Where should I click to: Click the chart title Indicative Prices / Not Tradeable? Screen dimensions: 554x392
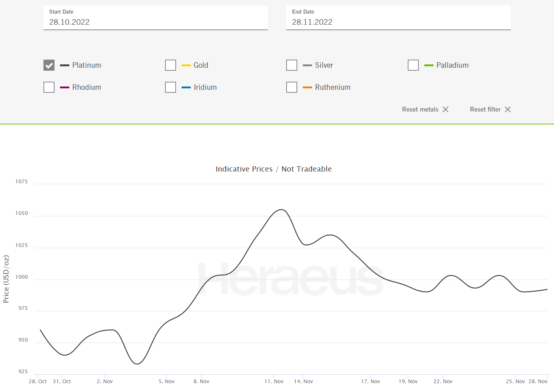[x=274, y=169]
